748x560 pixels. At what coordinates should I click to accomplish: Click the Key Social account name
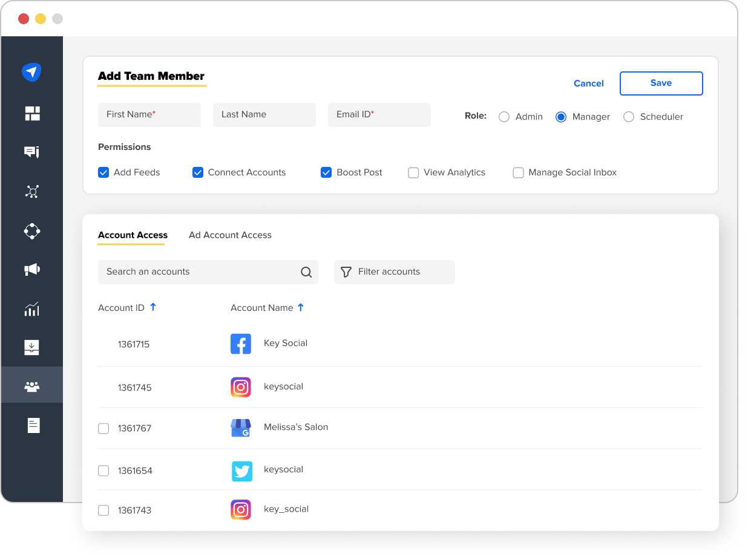pos(286,343)
